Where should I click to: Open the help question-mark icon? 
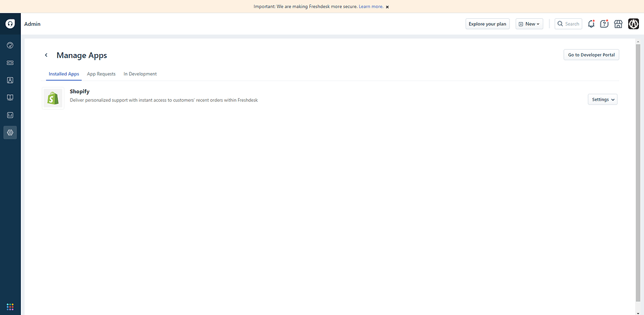[x=604, y=24]
